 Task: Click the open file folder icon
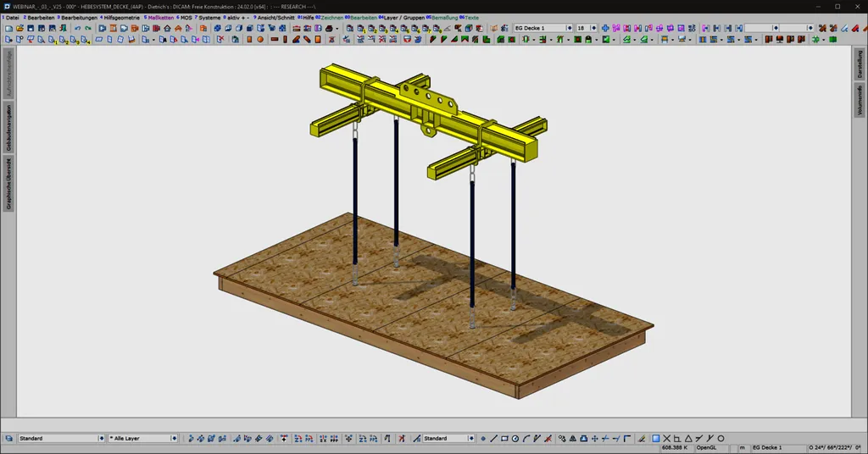click(19, 28)
